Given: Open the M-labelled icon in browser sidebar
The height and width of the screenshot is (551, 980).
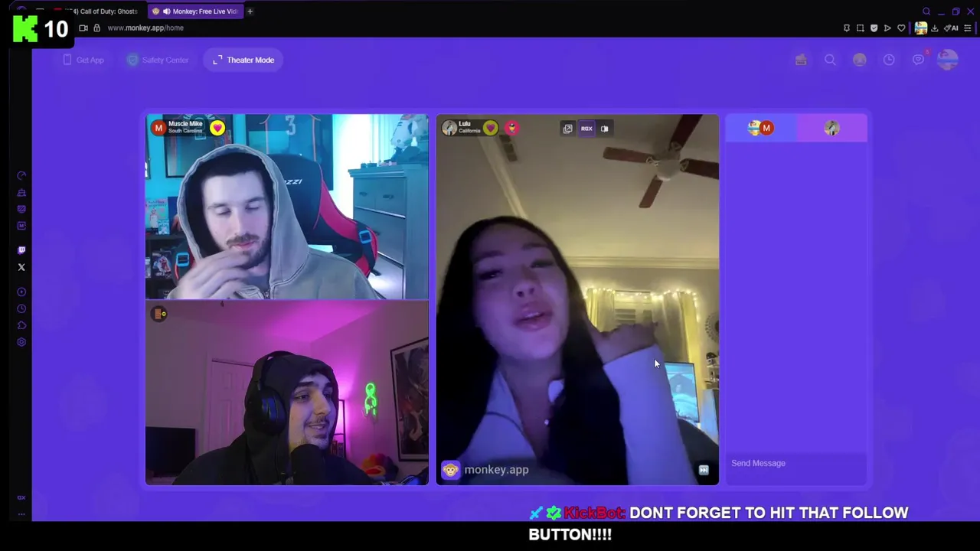Looking at the screenshot, I should tap(21, 226).
